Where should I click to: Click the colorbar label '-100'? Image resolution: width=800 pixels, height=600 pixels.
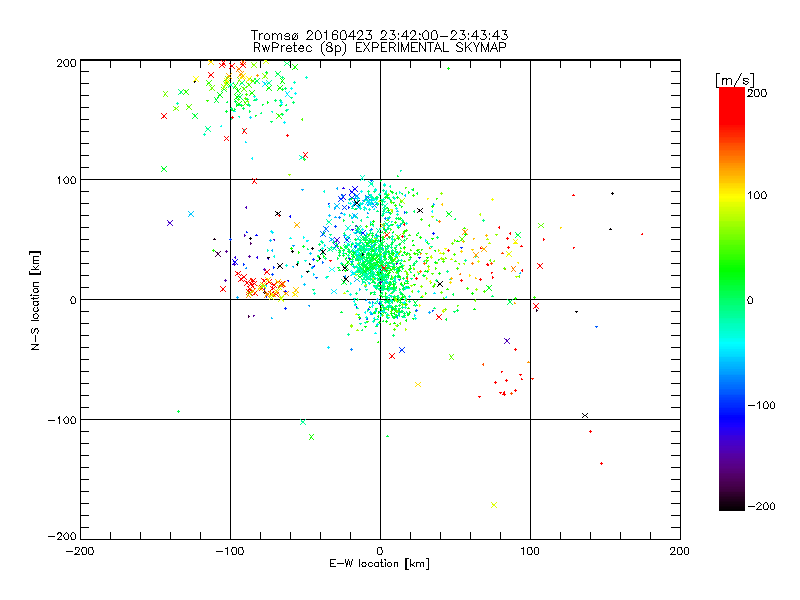(761, 405)
